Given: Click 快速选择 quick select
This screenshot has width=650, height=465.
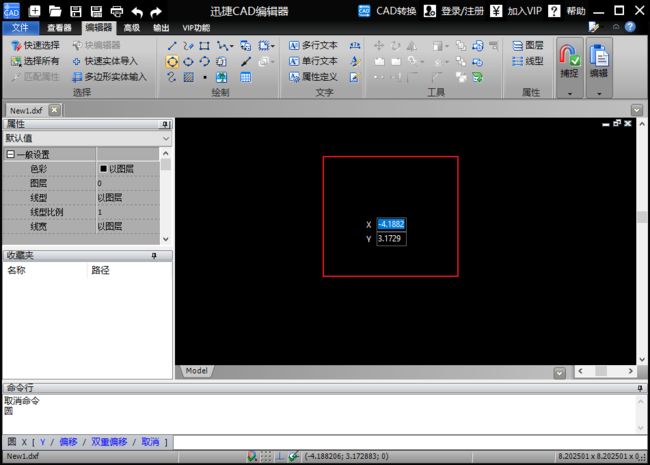Looking at the screenshot, I should tap(35, 45).
